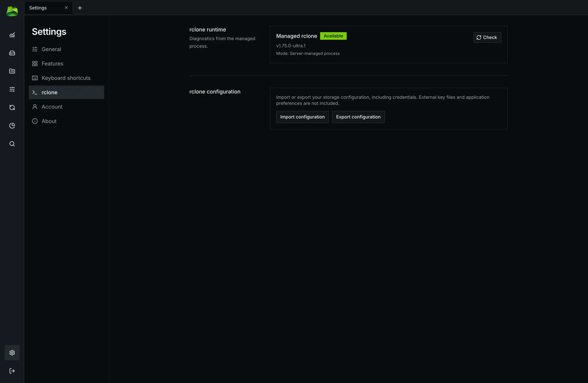588x383 pixels.
Task: Click the v1.75.0-ultra.1 version text
Action: [x=291, y=46]
